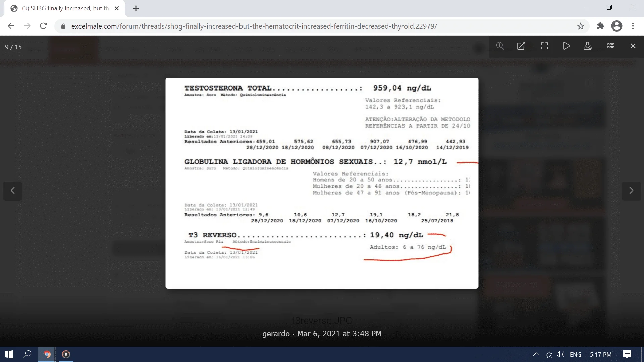The height and width of the screenshot is (362, 644).
Task: Open Chrome extensions puzzle icon
Action: tap(600, 26)
